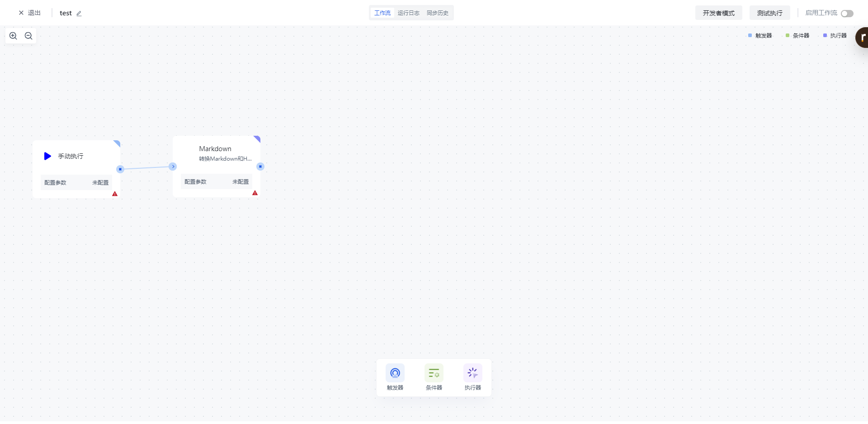Exit the editor via 退出
This screenshot has width=868, height=424.
(30, 13)
